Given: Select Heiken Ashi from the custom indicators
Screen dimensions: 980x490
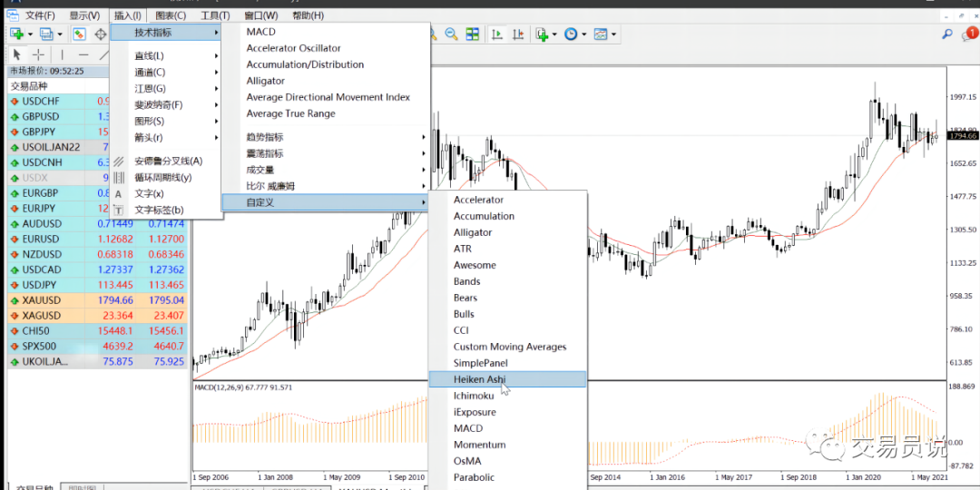Looking at the screenshot, I should click(x=507, y=379).
